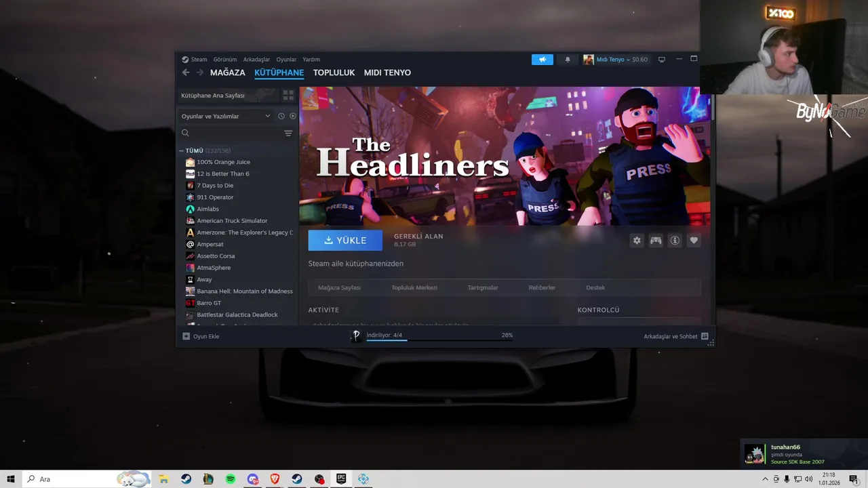868x488 pixels.
Task: Sort by recent activity clock icon
Action: click(x=281, y=116)
